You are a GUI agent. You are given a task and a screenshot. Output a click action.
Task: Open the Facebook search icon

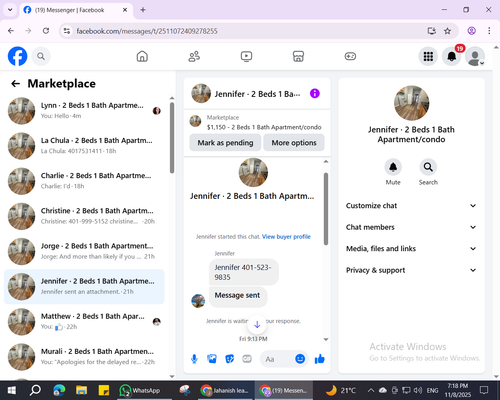click(x=41, y=56)
